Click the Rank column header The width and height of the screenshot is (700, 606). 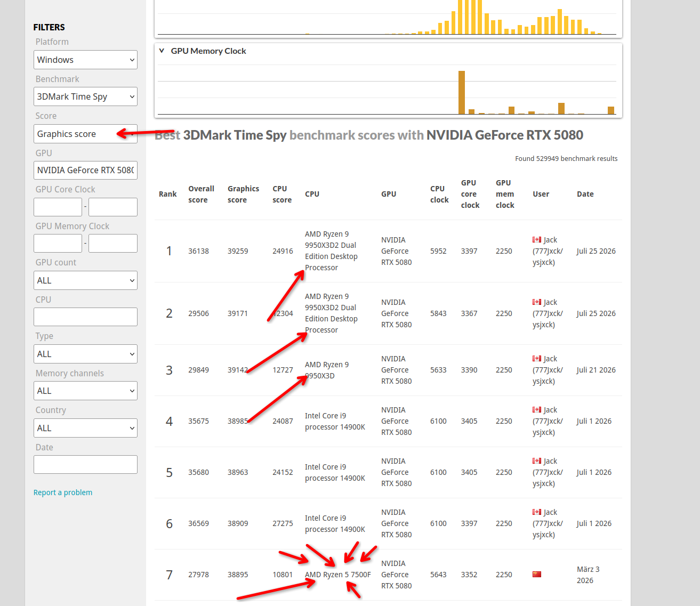coord(167,194)
